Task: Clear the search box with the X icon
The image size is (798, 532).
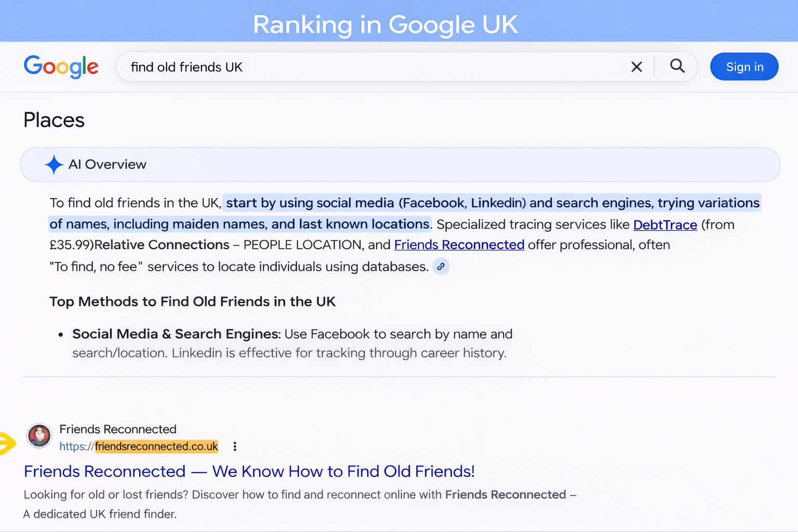Action: [x=636, y=67]
